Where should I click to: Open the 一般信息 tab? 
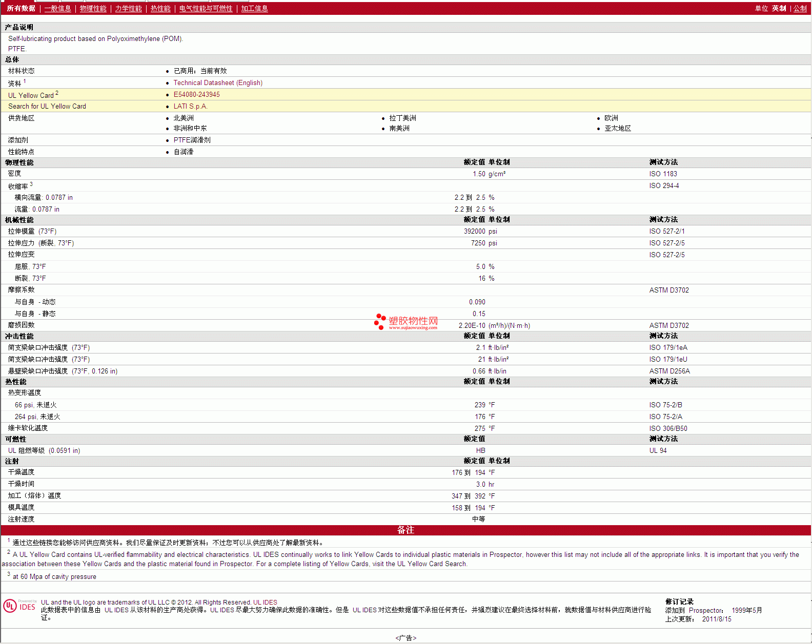(57, 9)
